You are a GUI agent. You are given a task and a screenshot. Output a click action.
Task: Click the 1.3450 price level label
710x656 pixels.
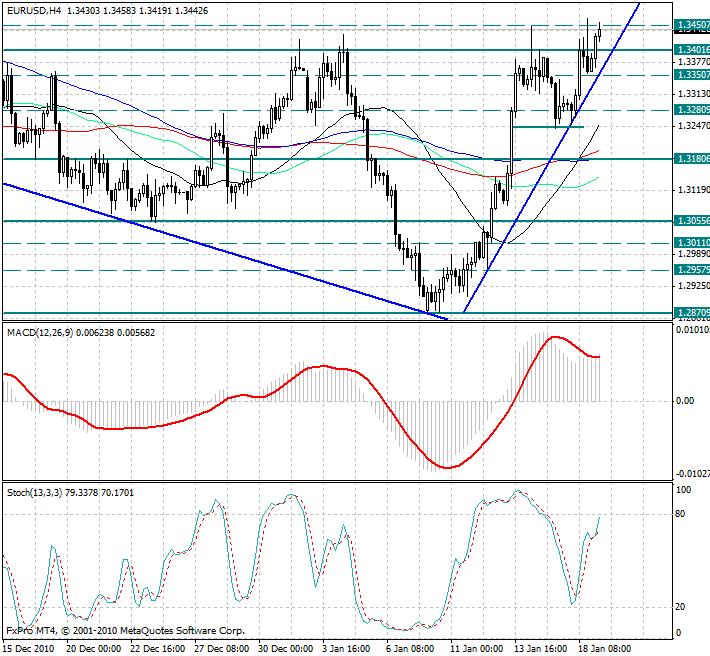coord(692,25)
